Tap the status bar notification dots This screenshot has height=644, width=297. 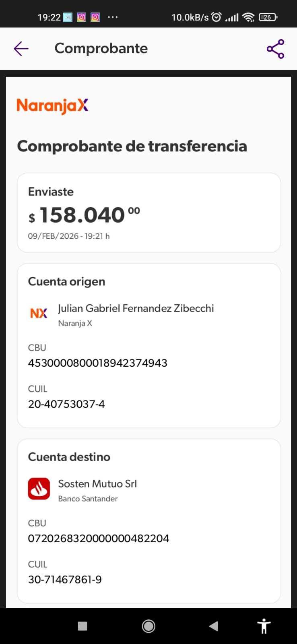[113, 17]
